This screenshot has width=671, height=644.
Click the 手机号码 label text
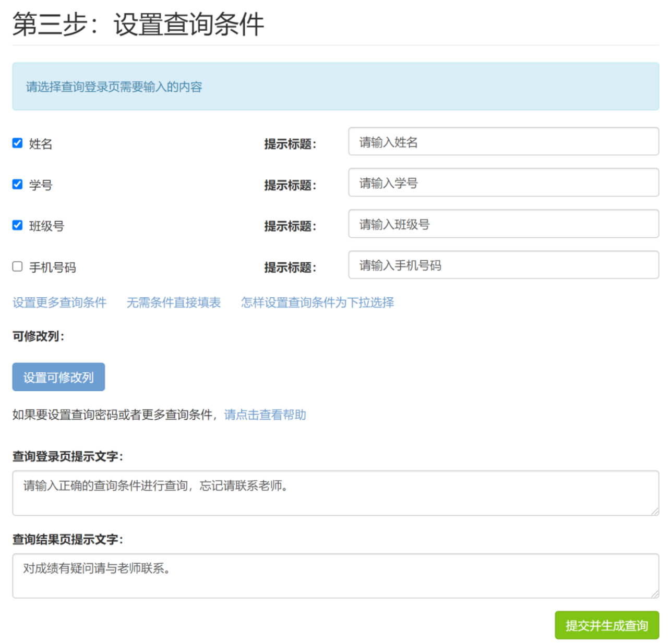(53, 268)
